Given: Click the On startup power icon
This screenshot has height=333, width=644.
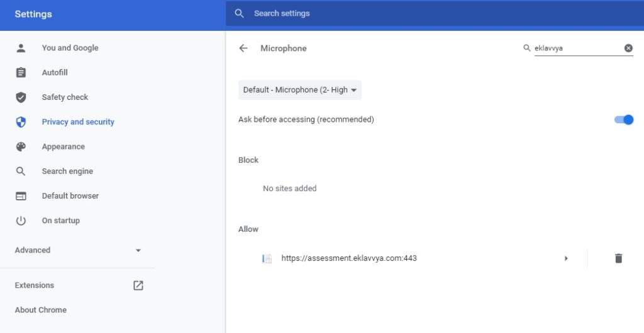Looking at the screenshot, I should (21, 221).
